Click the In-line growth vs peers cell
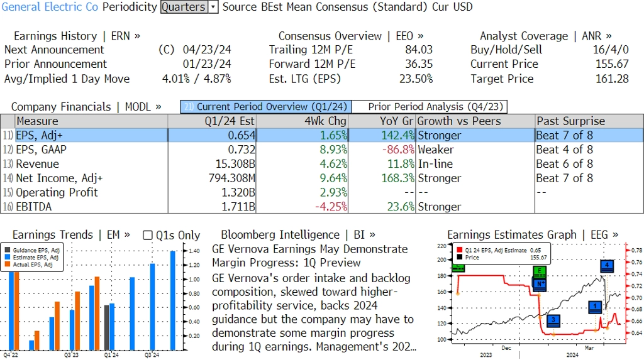 point(435,164)
